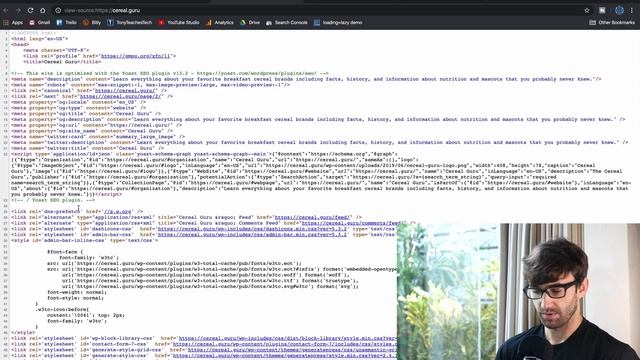Click the Yoast SEO plugin comment line
This screenshot has width=640, height=360.
click(170, 73)
